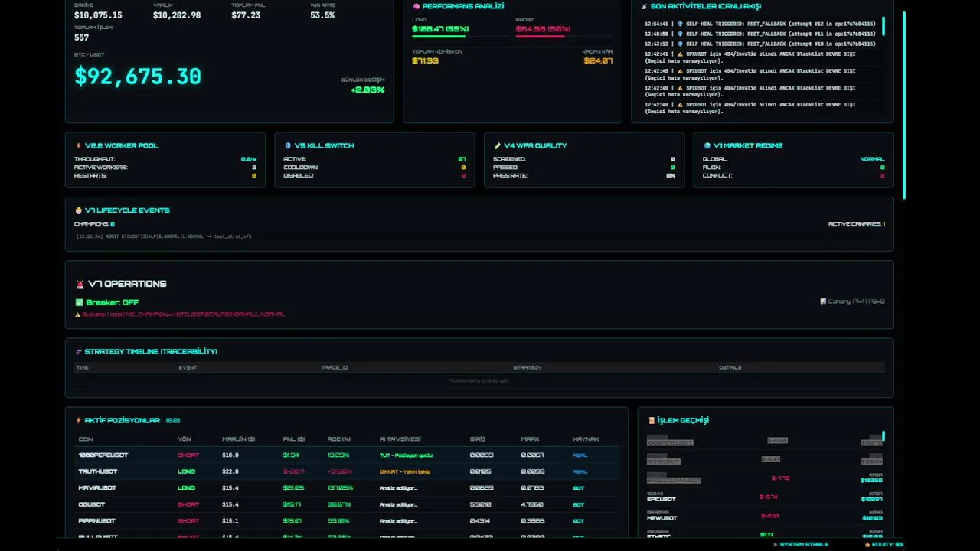Sort positions by ROE (%) column header
The image size is (980, 551).
coord(339,439)
